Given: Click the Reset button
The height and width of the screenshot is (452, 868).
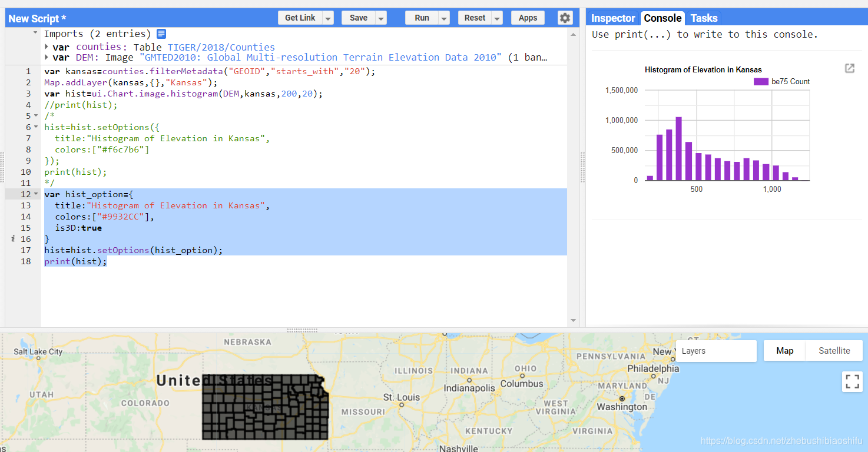Looking at the screenshot, I should tap(475, 18).
